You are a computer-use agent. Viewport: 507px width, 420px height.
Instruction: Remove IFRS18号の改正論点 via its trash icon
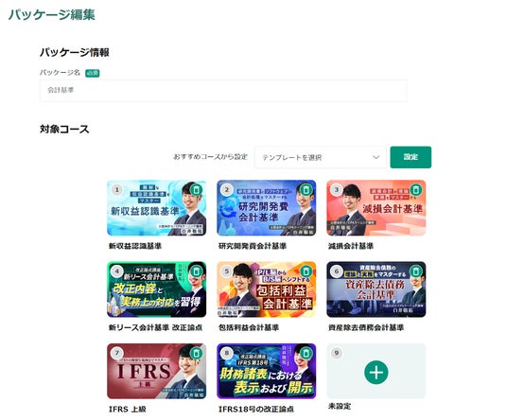pos(306,353)
